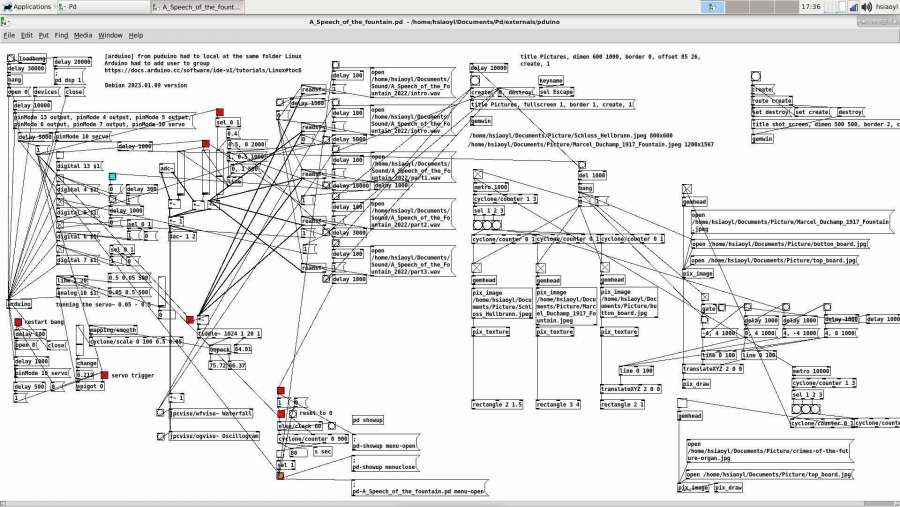
Task: Click the '0, destroy' message box
Action: click(517, 92)
